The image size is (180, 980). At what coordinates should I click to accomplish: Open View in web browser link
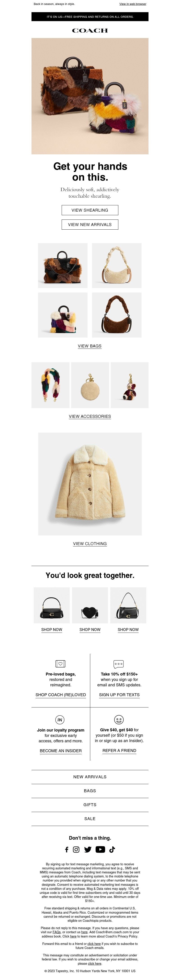coord(133,4)
